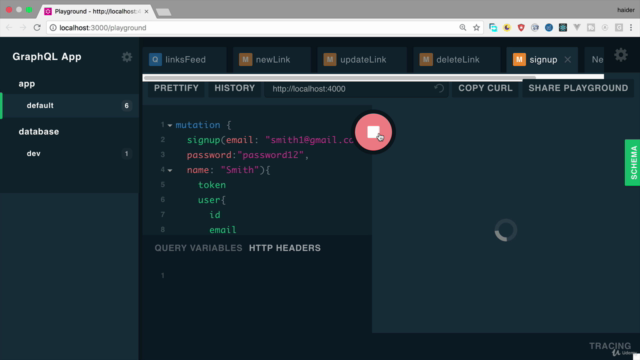Click the app group heading in sidebar
Screen dimensions: 640x360
pos(27,84)
